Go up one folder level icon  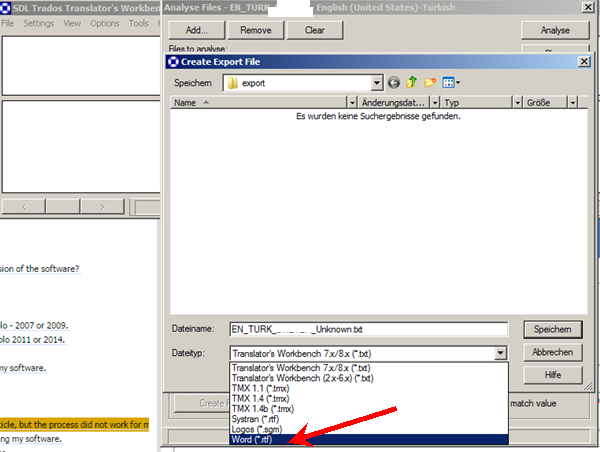tap(412, 82)
